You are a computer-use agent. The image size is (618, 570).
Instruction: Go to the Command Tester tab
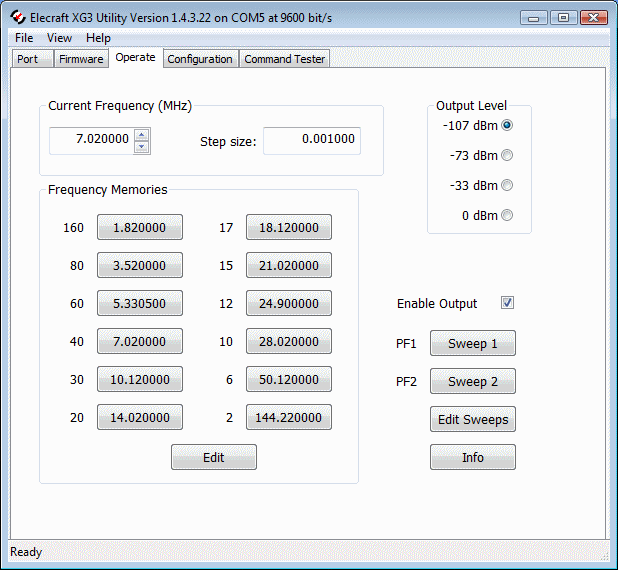tap(285, 59)
